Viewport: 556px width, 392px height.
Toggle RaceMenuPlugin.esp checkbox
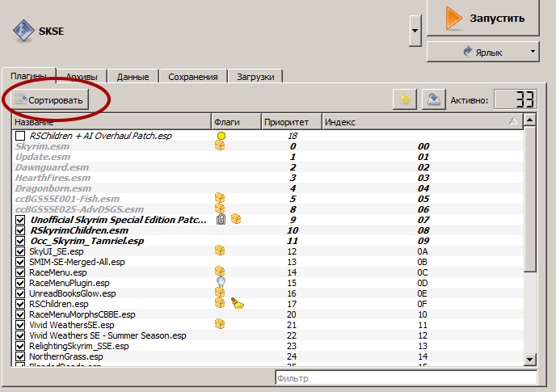pyautogui.click(x=20, y=283)
